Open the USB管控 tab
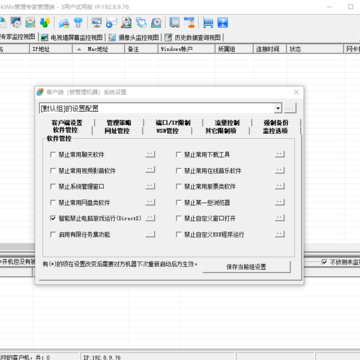 pos(167,131)
